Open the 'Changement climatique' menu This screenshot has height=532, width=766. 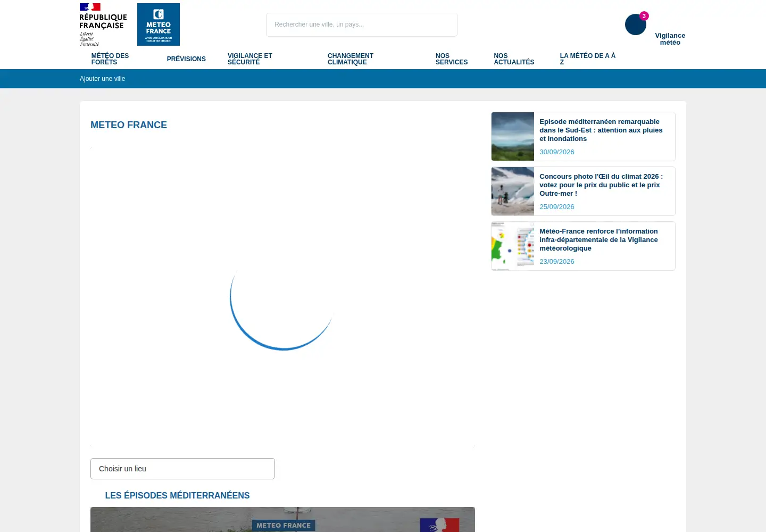[x=351, y=59]
